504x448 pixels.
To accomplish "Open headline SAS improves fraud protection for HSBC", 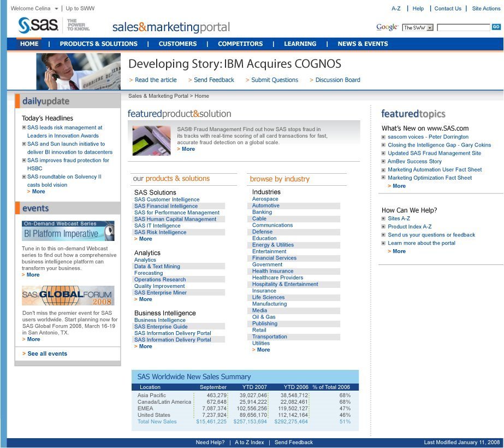I will click(68, 164).
